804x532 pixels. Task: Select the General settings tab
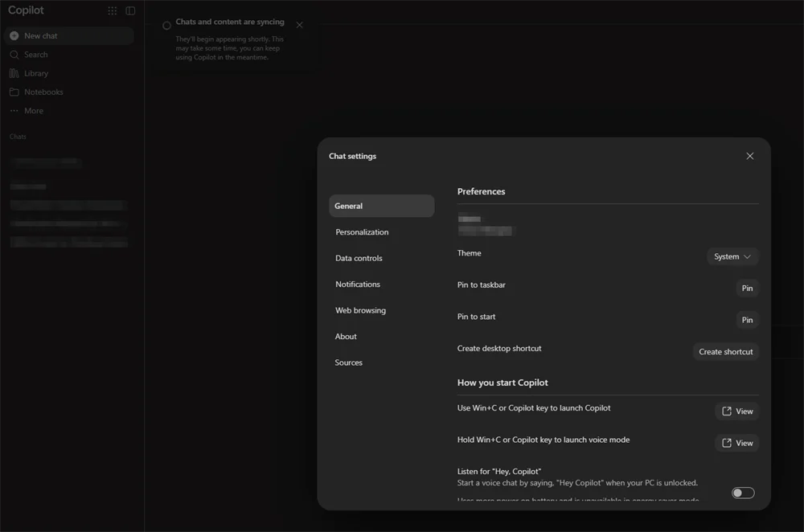click(381, 206)
